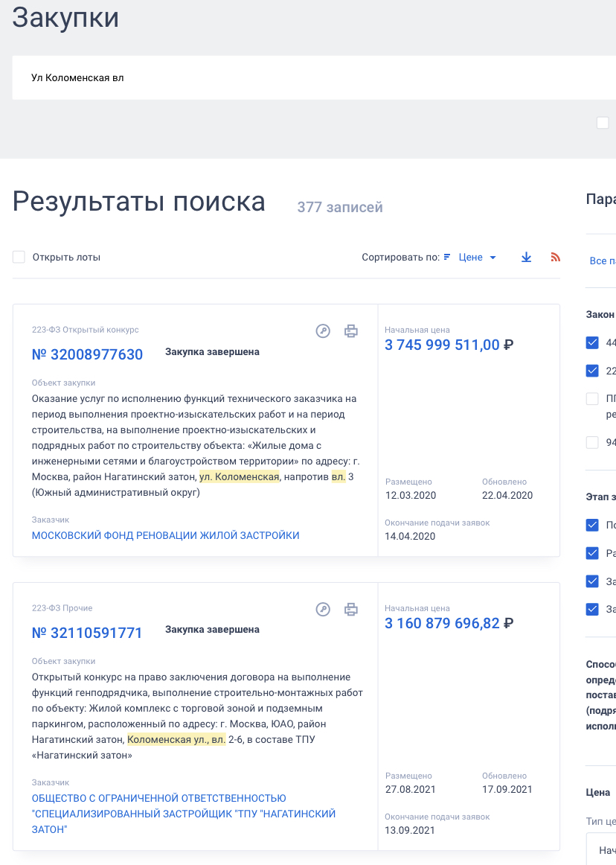Click the round icon on purchase 32110591771
The image size is (616, 865).
[x=323, y=609]
